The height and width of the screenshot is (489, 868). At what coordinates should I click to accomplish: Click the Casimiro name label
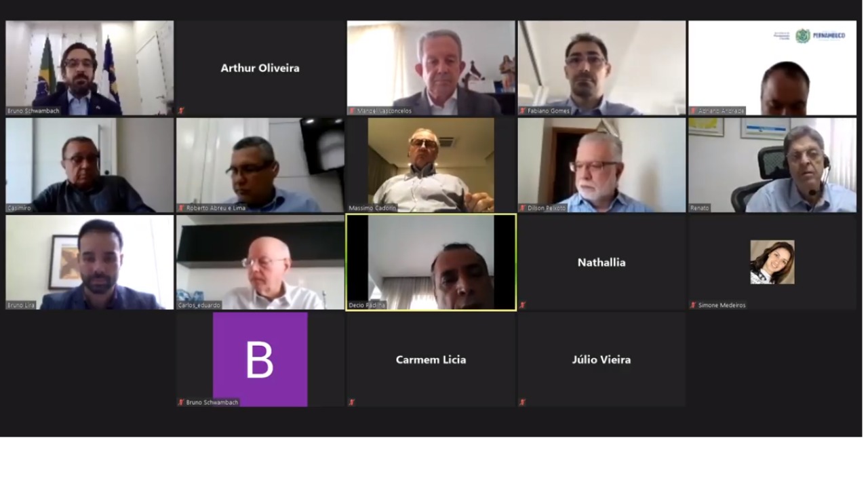point(19,208)
